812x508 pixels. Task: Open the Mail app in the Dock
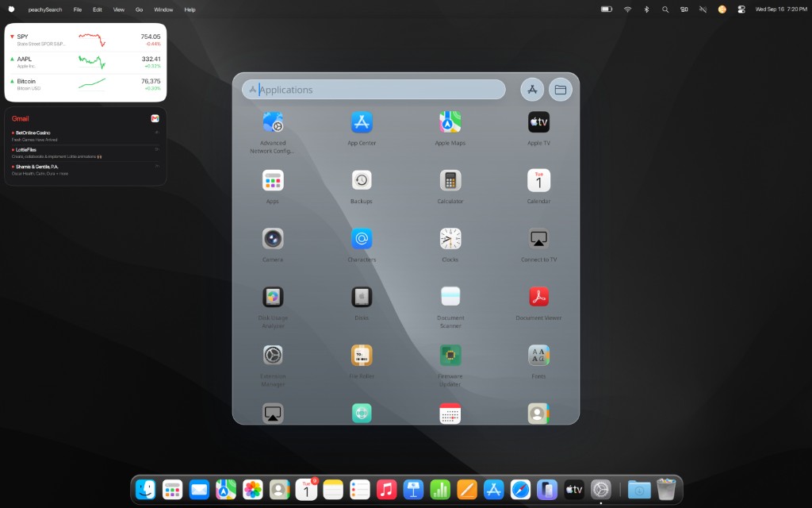pos(199,489)
